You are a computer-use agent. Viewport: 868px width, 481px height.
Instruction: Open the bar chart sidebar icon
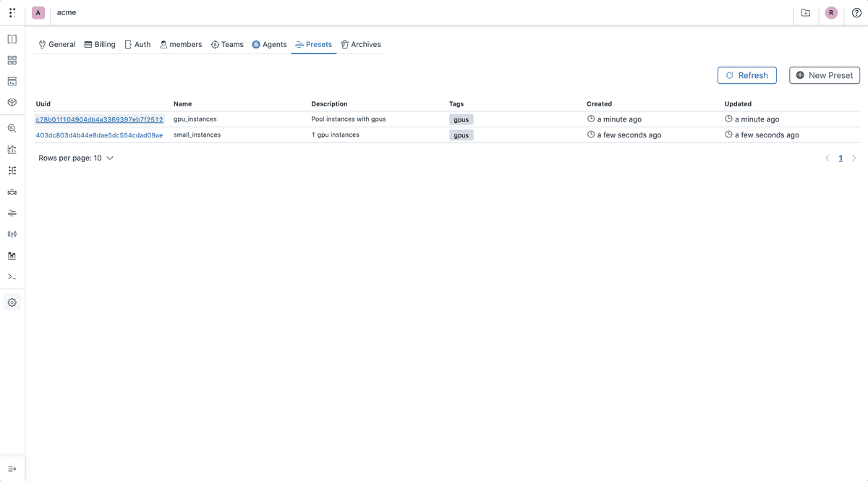coord(12,150)
